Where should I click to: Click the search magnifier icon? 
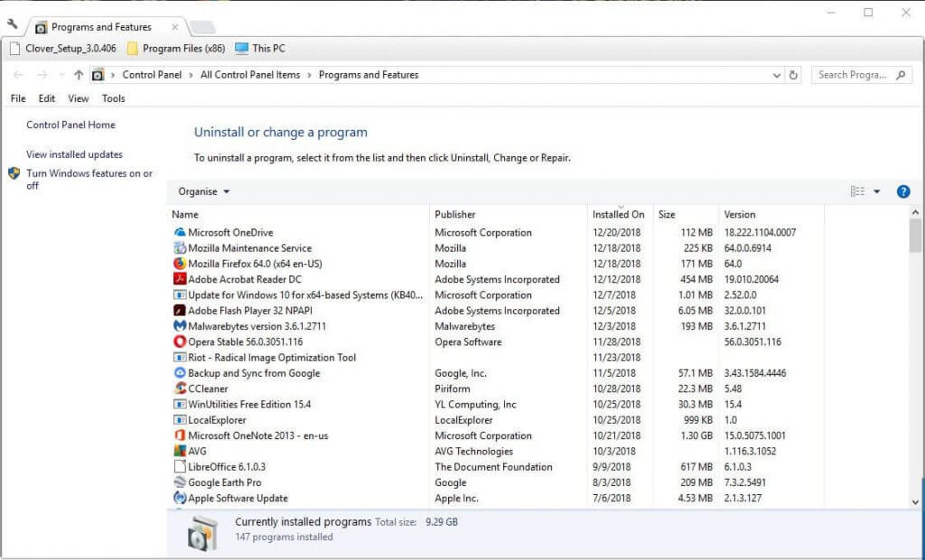pyautogui.click(x=901, y=75)
